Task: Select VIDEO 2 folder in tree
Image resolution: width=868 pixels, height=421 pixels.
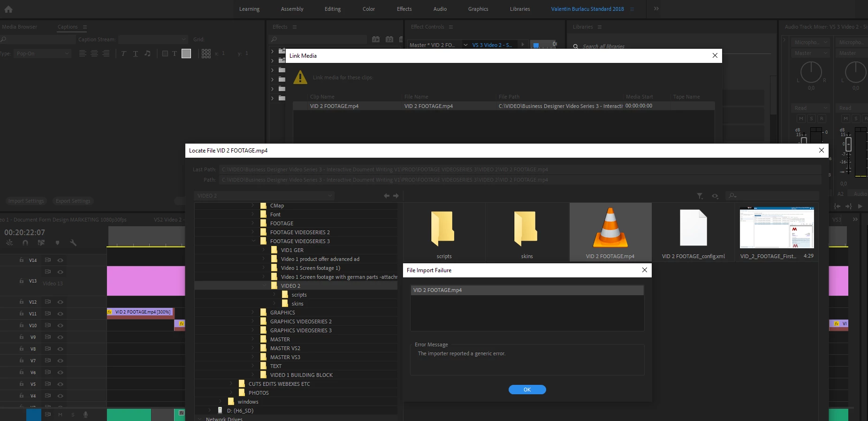Action: [x=296, y=286]
